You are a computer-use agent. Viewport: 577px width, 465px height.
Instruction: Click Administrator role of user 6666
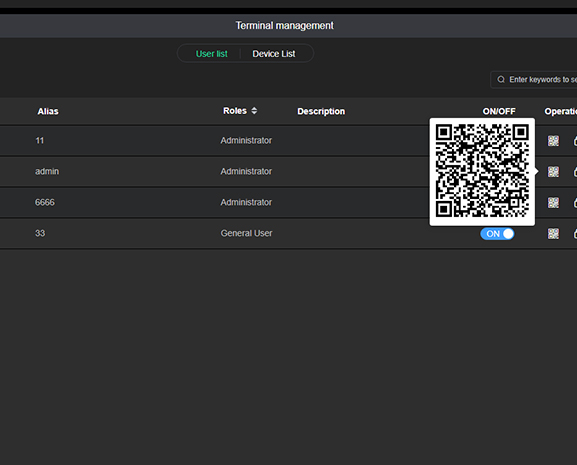(246, 202)
